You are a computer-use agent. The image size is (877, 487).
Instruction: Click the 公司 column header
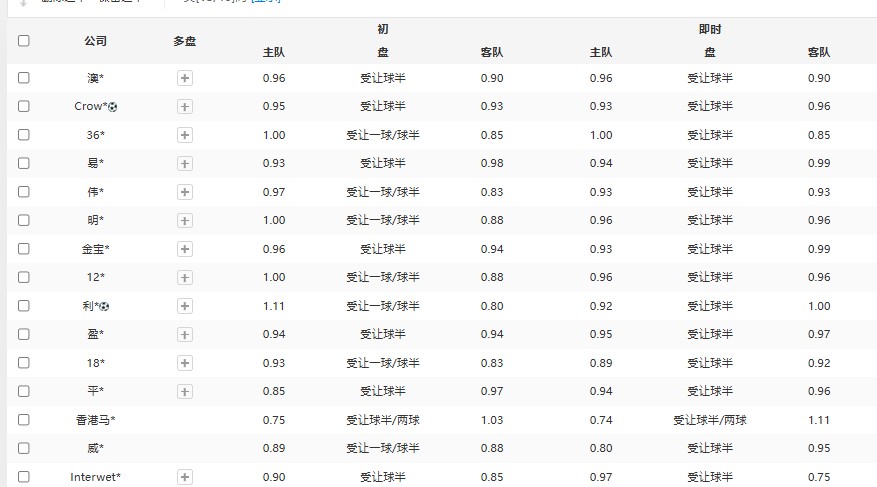[95, 41]
